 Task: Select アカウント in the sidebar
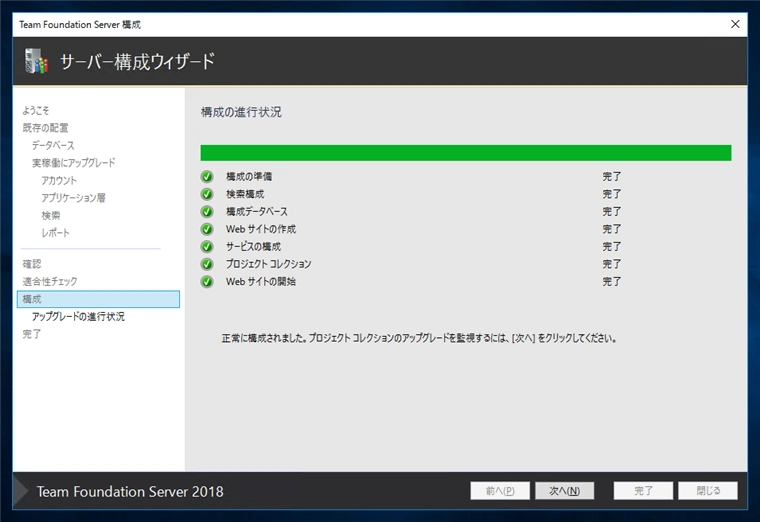[59, 180]
